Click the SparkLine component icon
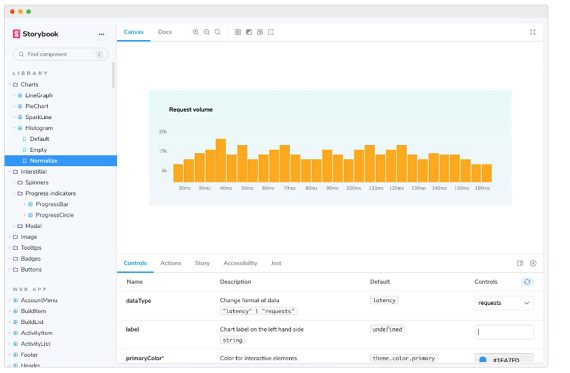 20,117
